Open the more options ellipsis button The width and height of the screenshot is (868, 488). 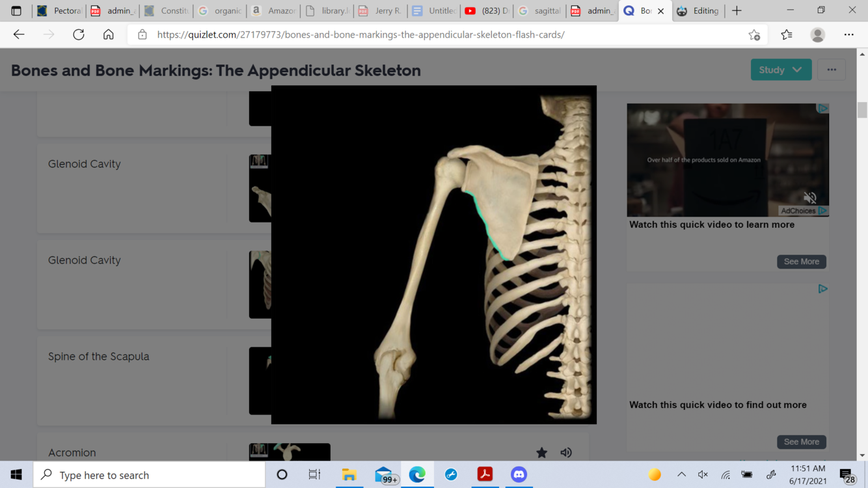[x=832, y=70]
